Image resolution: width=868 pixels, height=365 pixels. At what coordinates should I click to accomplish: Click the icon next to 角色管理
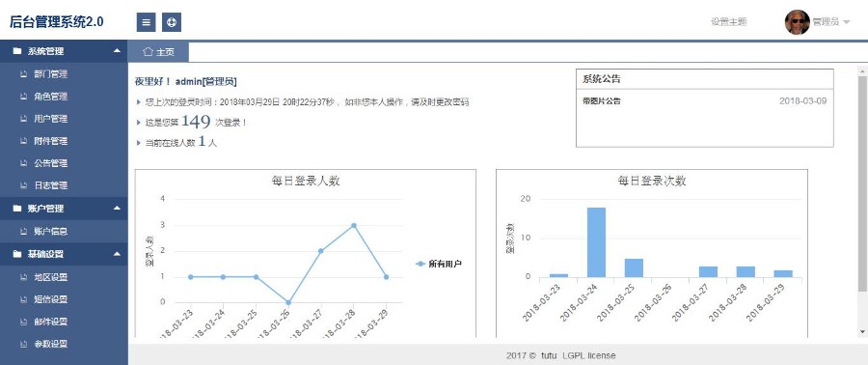[23, 97]
